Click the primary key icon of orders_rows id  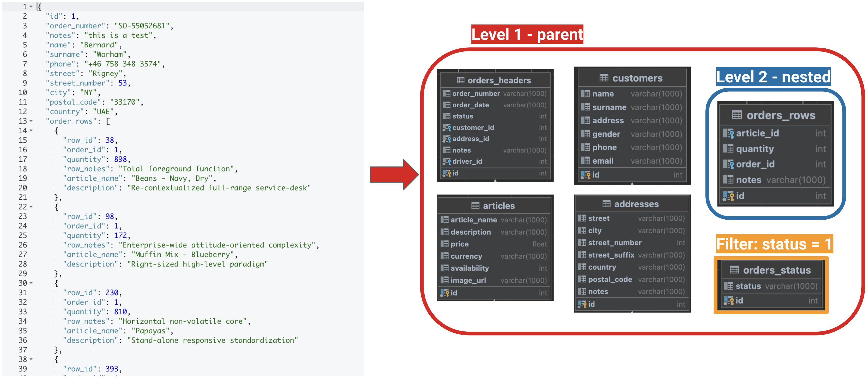pyautogui.click(x=729, y=196)
